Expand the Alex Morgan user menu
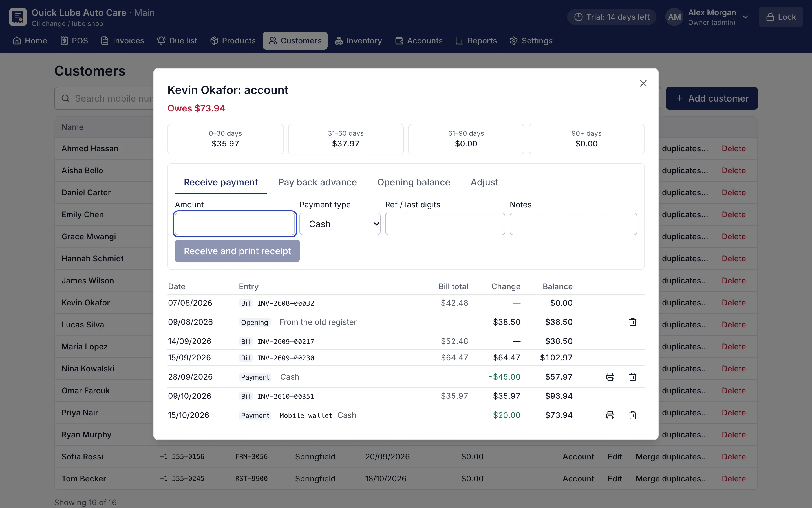 (708, 17)
